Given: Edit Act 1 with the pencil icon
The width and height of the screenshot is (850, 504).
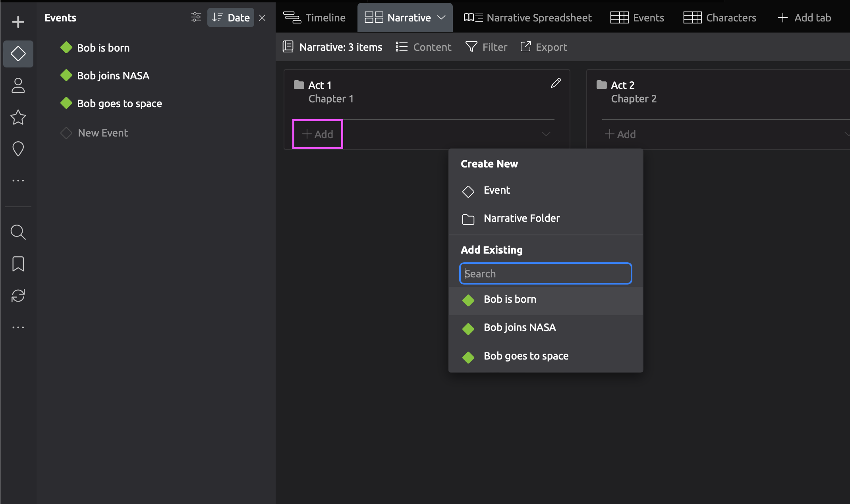Looking at the screenshot, I should click(x=556, y=83).
